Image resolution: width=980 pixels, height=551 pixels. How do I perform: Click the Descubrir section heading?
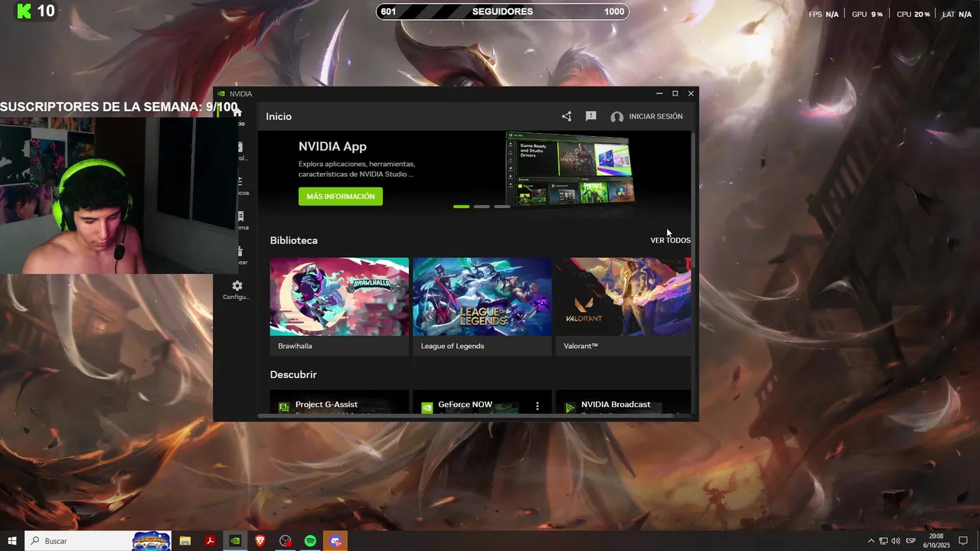(293, 375)
